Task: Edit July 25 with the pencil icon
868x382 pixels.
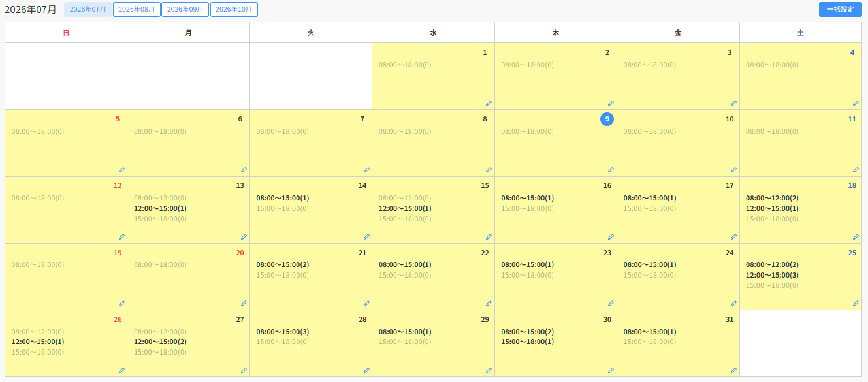Action: (x=856, y=304)
